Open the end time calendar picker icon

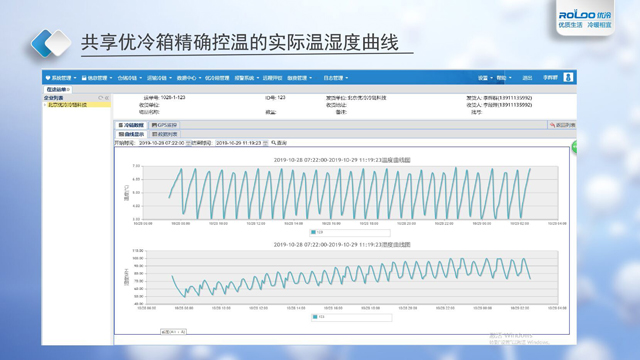coord(265,143)
